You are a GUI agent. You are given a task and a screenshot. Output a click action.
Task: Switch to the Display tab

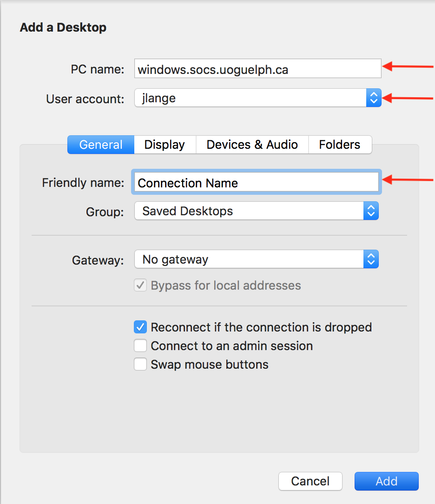tap(165, 145)
